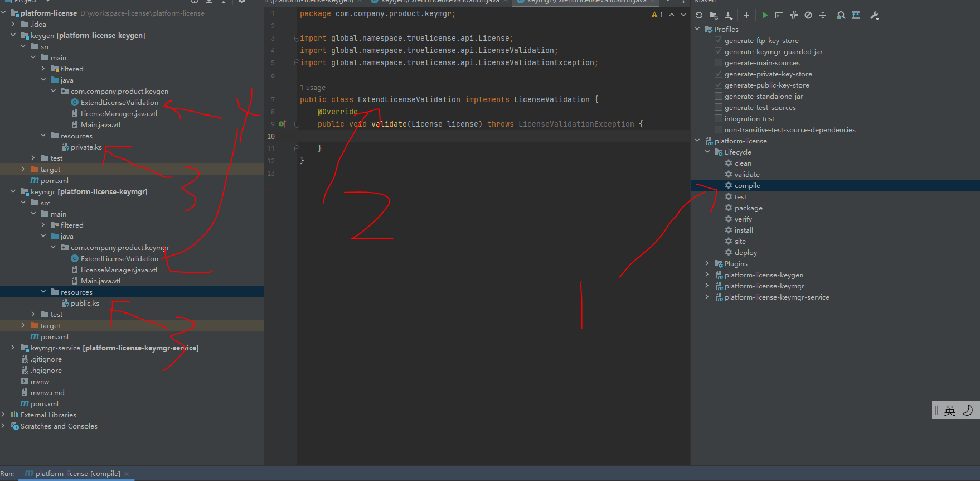Screen dimensions: 980x481
Task: Collapse the Profiles node in Maven
Action: (697, 29)
